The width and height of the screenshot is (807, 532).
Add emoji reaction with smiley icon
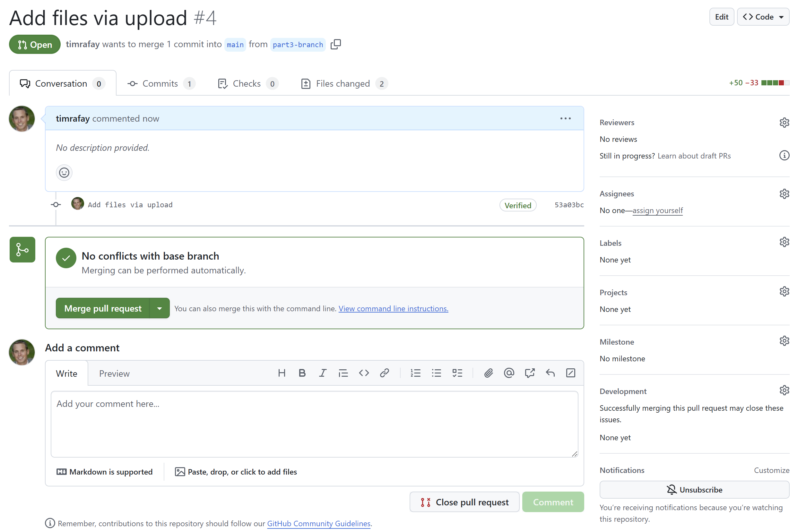[64, 173]
